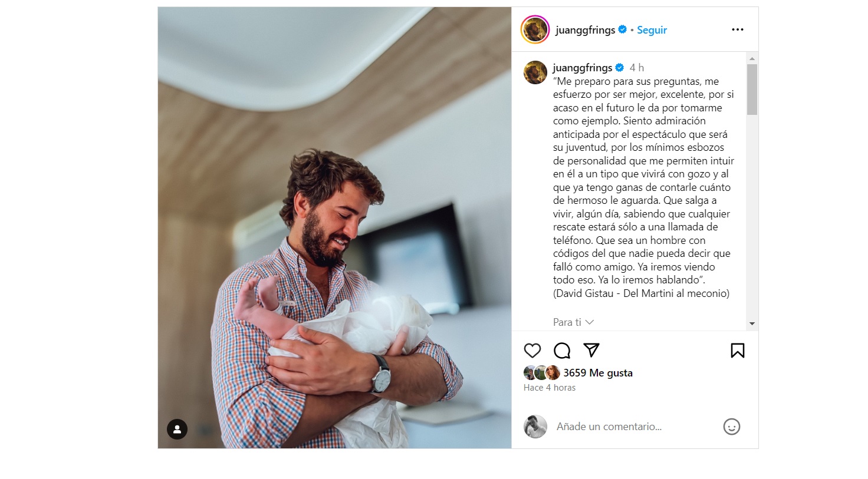Follow the account with Seguir
This screenshot has width=868, height=479.
click(x=652, y=30)
